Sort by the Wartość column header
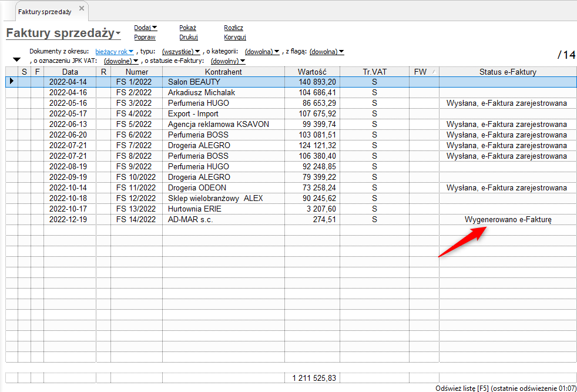This screenshot has width=577, height=392. point(312,72)
